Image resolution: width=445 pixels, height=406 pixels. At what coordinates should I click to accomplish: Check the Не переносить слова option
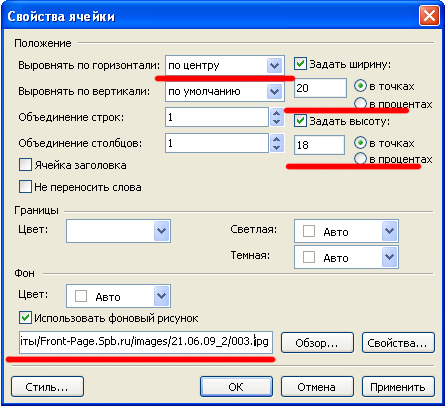[25, 187]
